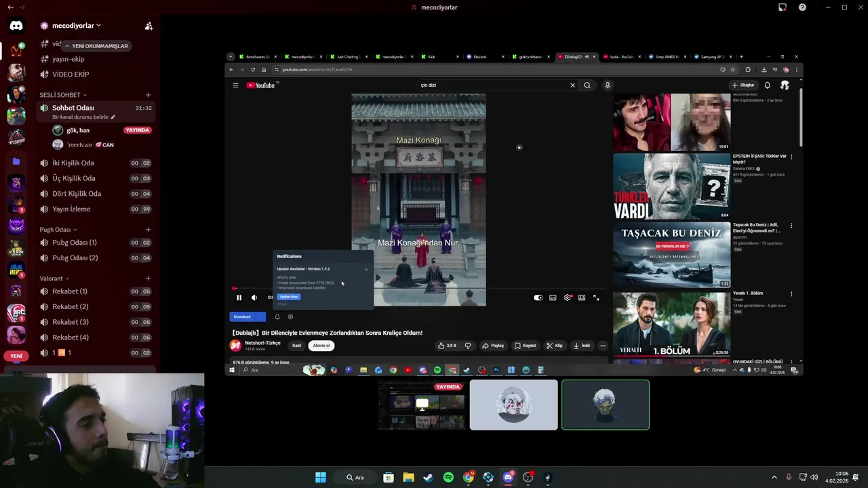The width and height of the screenshot is (868, 488).
Task: Switch to Sony A6400 Chrome tab
Action: tap(667, 57)
